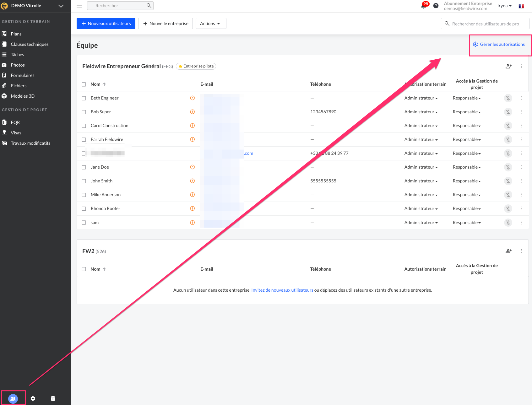Go to Plans in the sidebar

(x=16, y=34)
